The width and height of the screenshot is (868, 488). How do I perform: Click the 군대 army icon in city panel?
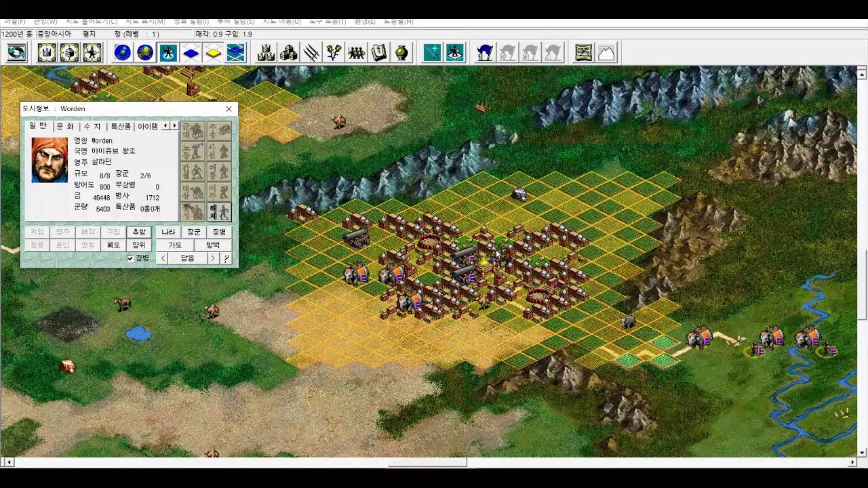[193, 131]
